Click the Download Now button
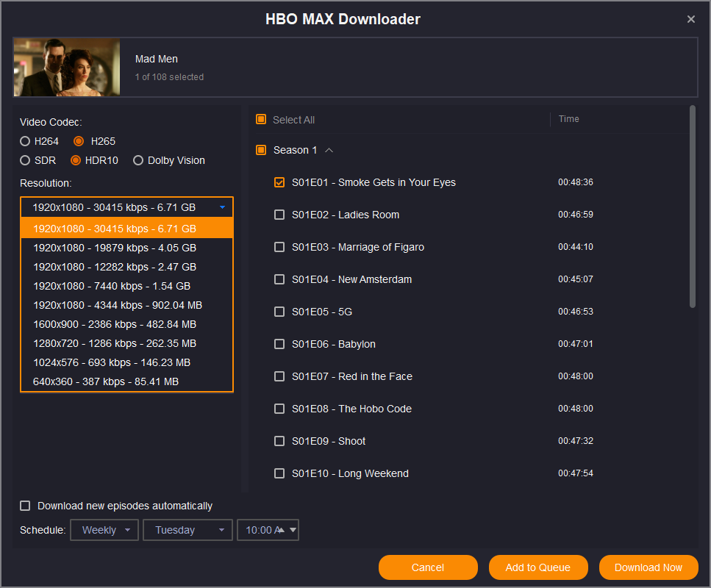The width and height of the screenshot is (711, 588). coord(648,567)
